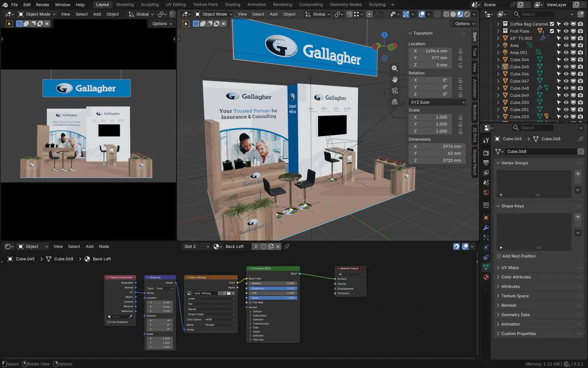Expand the UV Maps panel
The image size is (588, 368).
pos(539,268)
